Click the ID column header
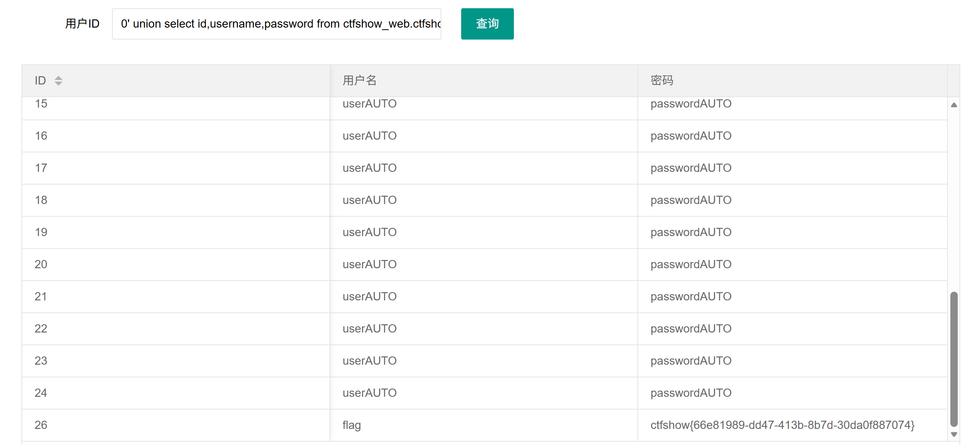 click(x=40, y=81)
